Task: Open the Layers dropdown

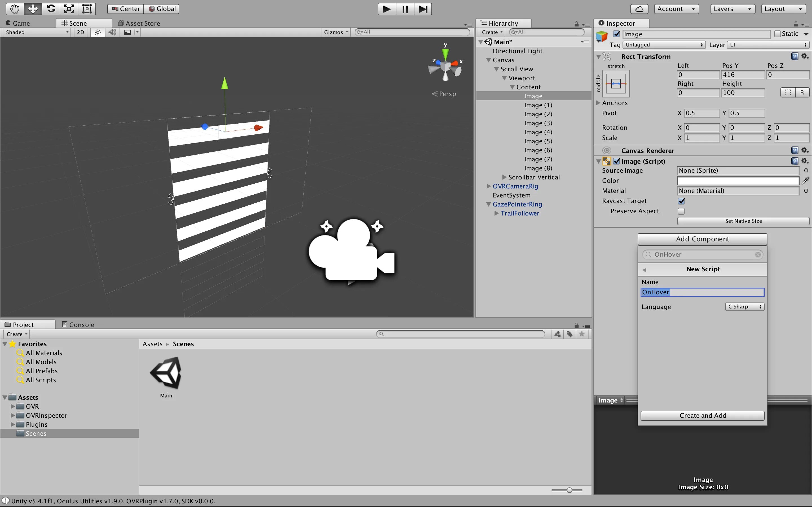Action: click(x=732, y=9)
